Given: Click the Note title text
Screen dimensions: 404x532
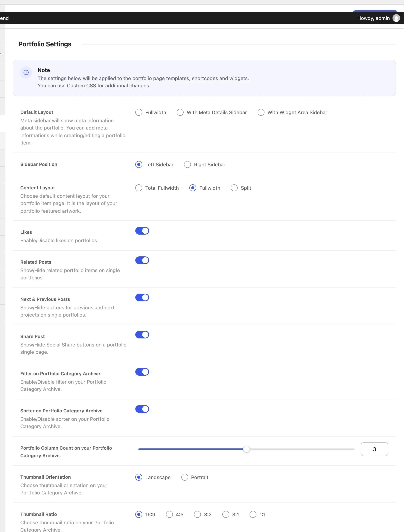Looking at the screenshot, I should [x=44, y=70].
